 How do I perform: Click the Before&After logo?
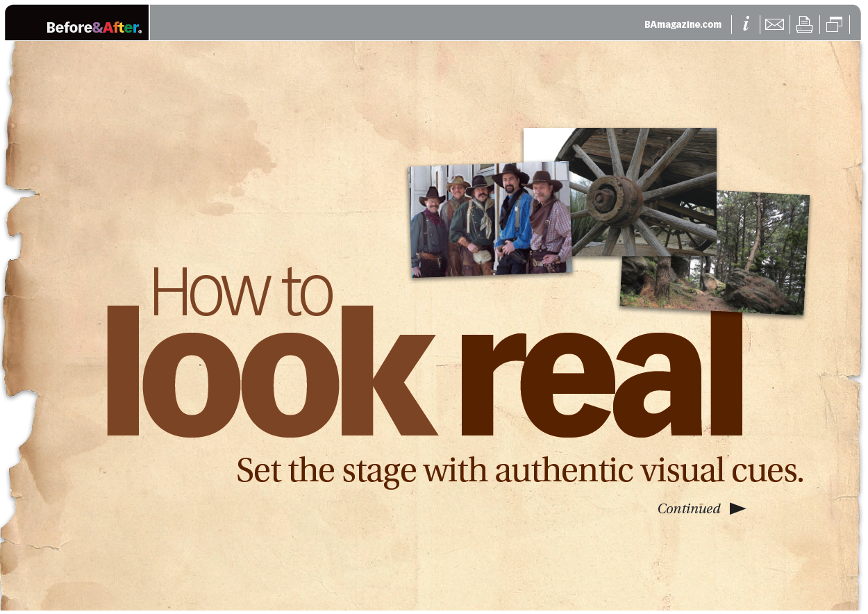[x=94, y=28]
